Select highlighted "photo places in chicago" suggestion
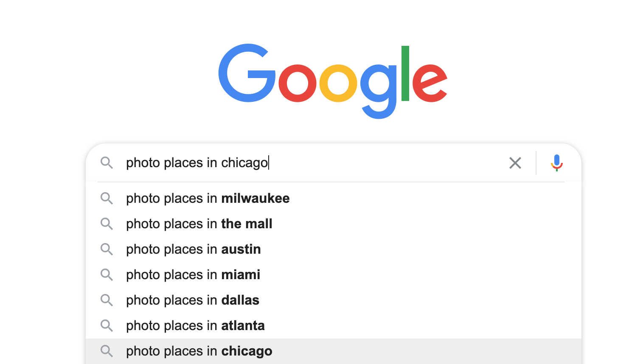 click(x=199, y=351)
